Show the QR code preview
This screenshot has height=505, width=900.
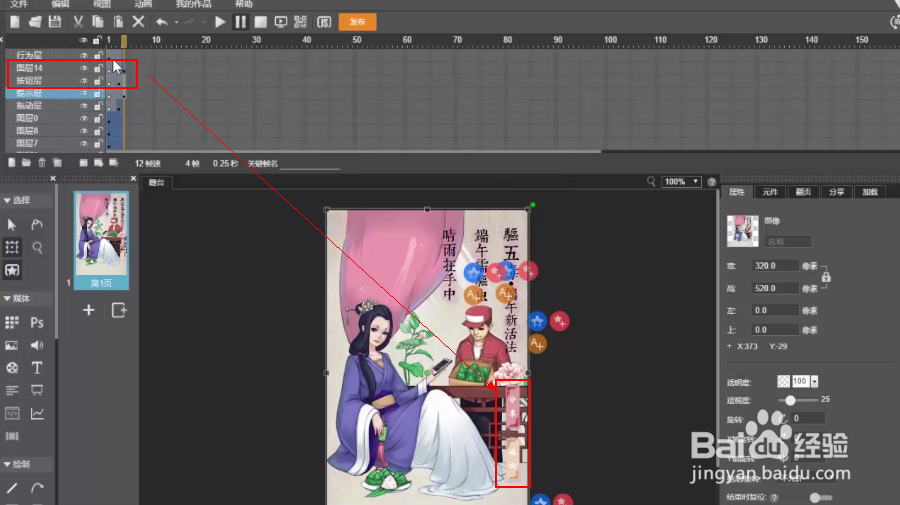(x=301, y=22)
